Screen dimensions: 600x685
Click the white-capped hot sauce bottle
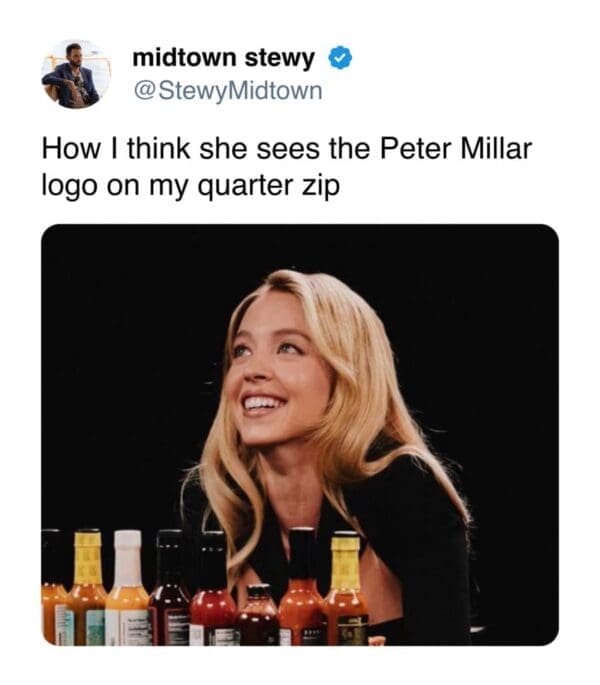tap(127, 590)
